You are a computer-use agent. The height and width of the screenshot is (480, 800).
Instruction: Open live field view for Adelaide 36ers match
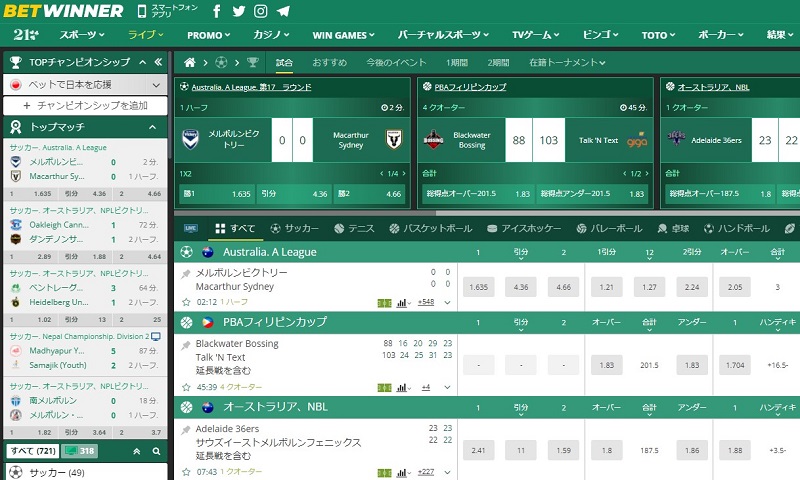pos(384,473)
